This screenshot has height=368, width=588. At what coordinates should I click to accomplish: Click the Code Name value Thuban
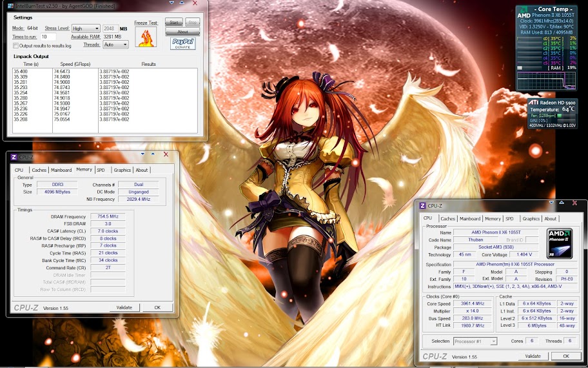coord(476,240)
